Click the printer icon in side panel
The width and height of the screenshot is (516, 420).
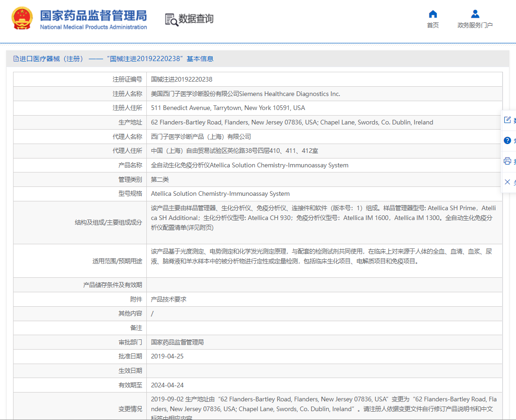508,161
